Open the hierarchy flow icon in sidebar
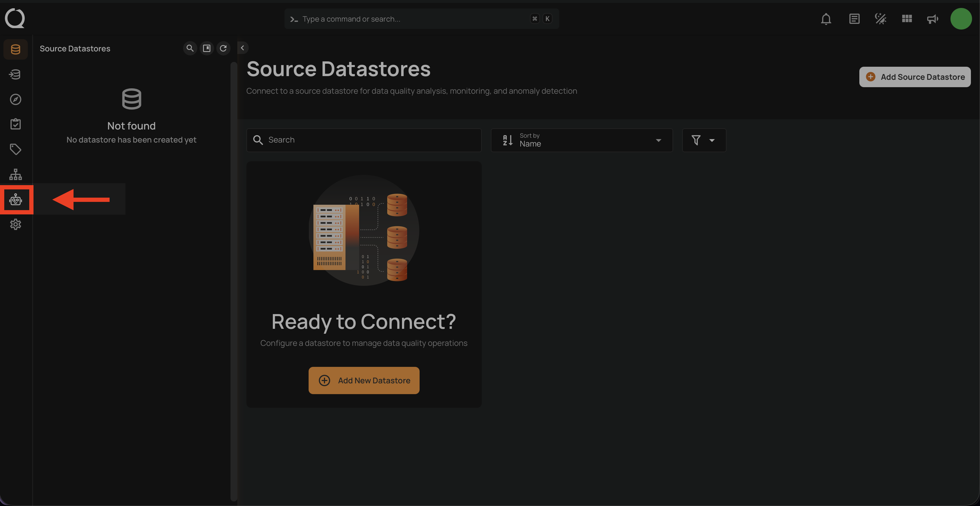The width and height of the screenshot is (980, 506). [x=16, y=174]
